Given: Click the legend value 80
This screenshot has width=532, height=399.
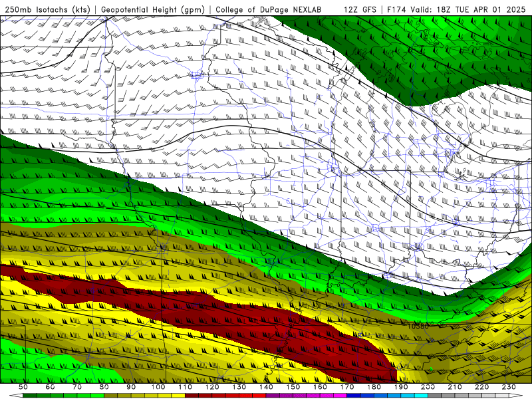Looking at the screenshot, I should [x=104, y=387].
